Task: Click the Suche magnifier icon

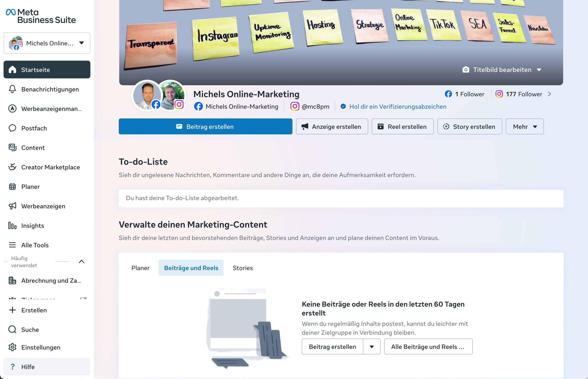Action: click(x=12, y=330)
